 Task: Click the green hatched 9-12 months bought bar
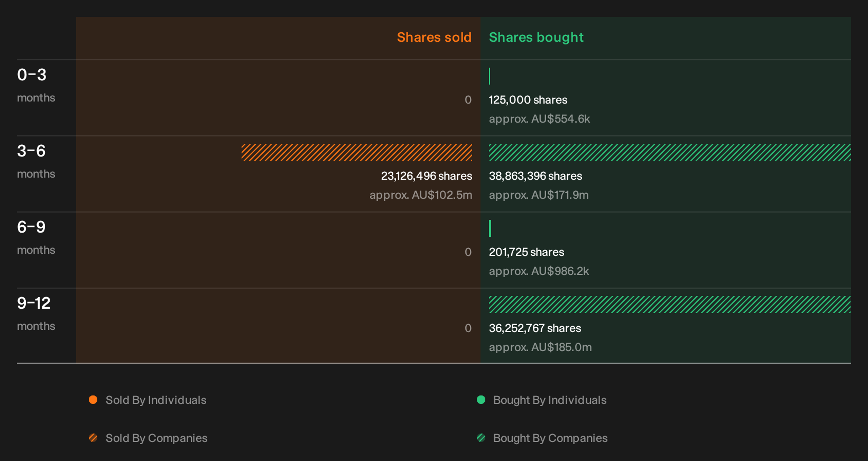[670, 305]
